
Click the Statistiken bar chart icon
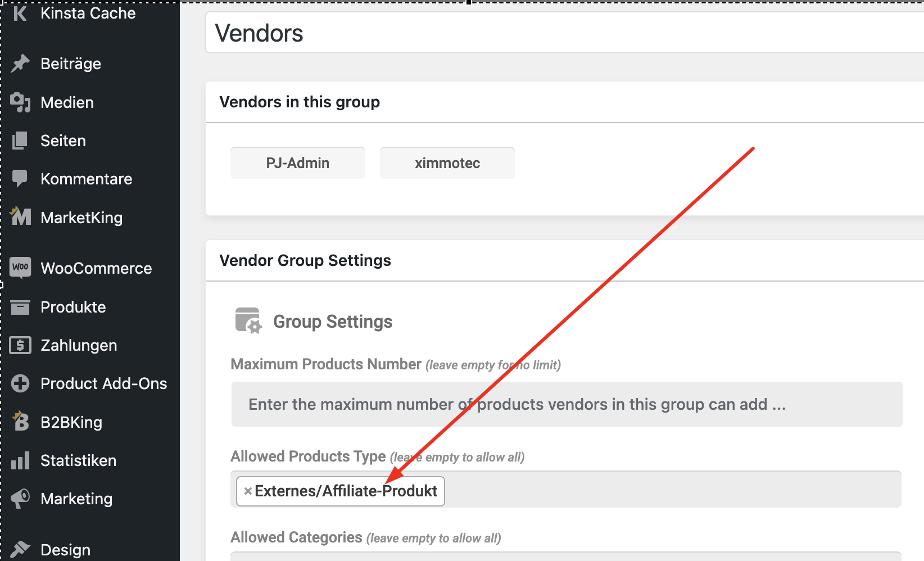20,460
